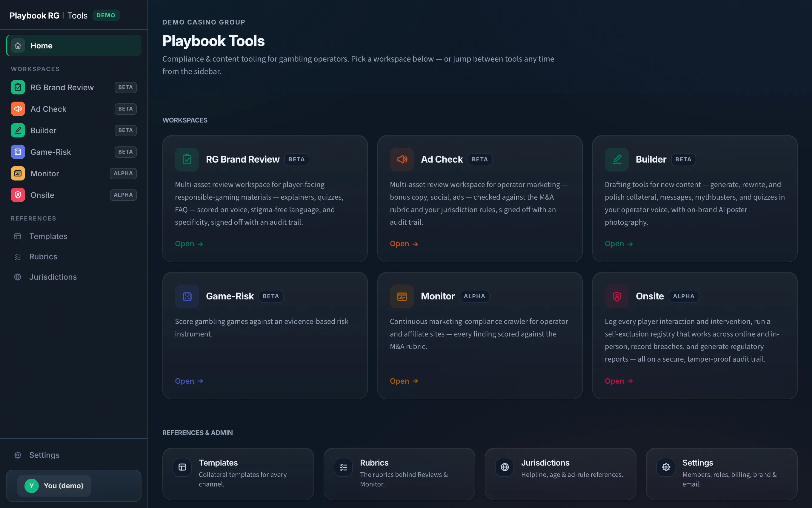Click the Monitor sidebar chart icon
The image size is (812, 508).
pyautogui.click(x=18, y=173)
